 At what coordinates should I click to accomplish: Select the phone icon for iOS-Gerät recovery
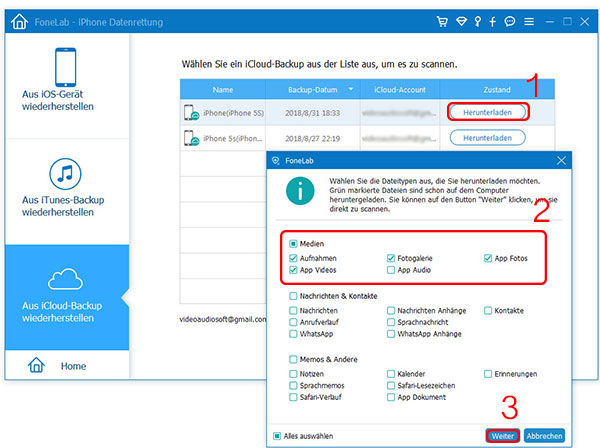[x=65, y=67]
